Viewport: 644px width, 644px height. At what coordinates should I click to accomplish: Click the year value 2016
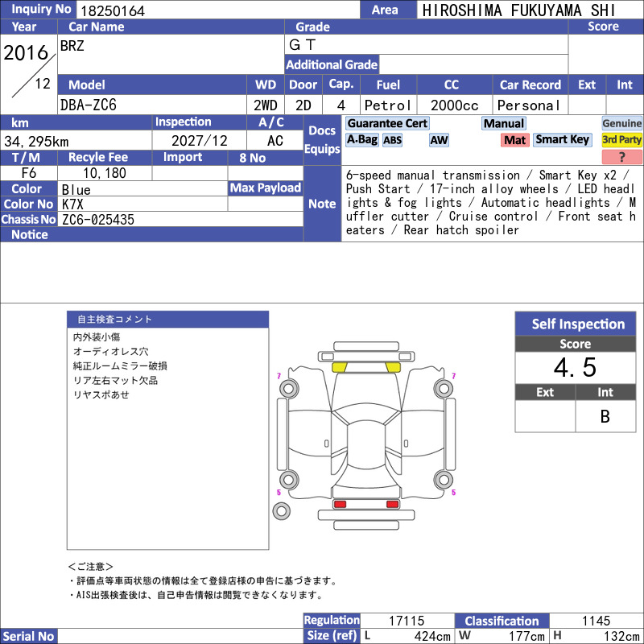tap(27, 53)
